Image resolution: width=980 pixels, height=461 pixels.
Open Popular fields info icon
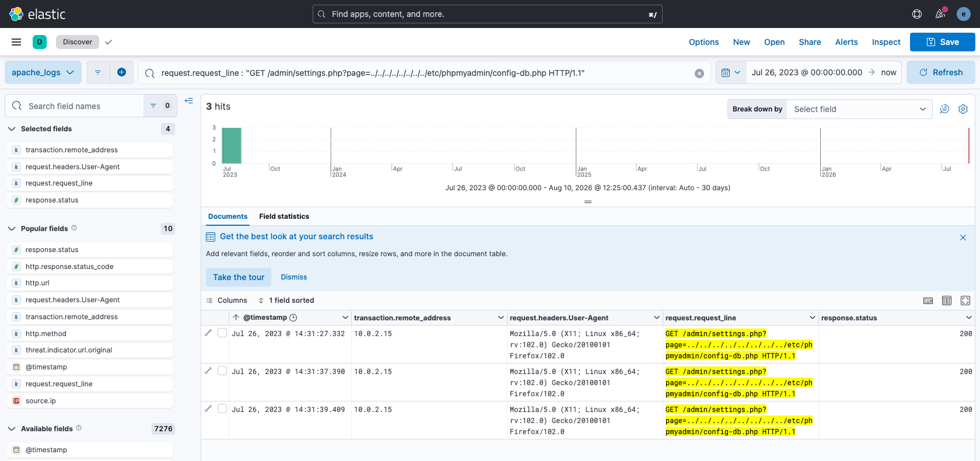(x=74, y=228)
